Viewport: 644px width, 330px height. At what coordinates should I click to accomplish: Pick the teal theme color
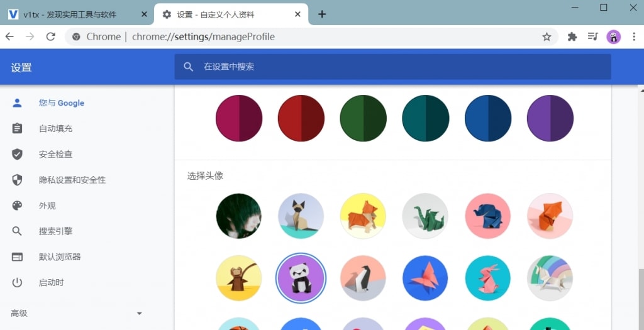(x=426, y=118)
